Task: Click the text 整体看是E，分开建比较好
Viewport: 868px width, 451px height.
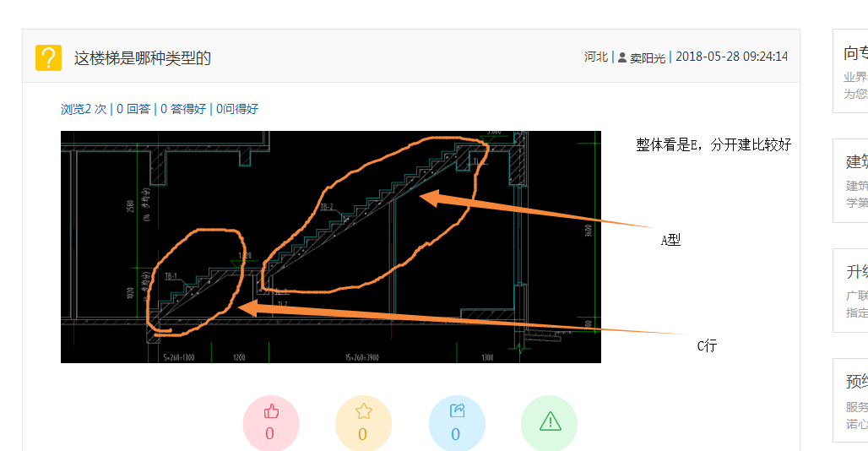Action: (713, 145)
